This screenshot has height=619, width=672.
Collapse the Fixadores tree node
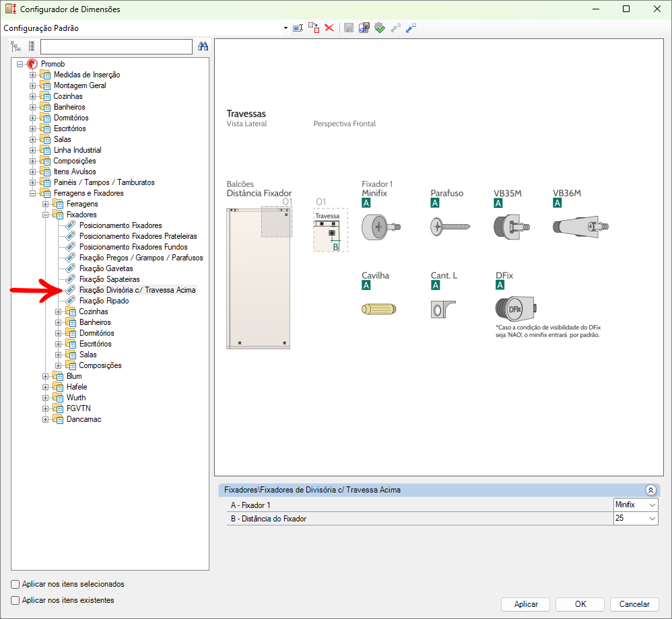pos(45,215)
